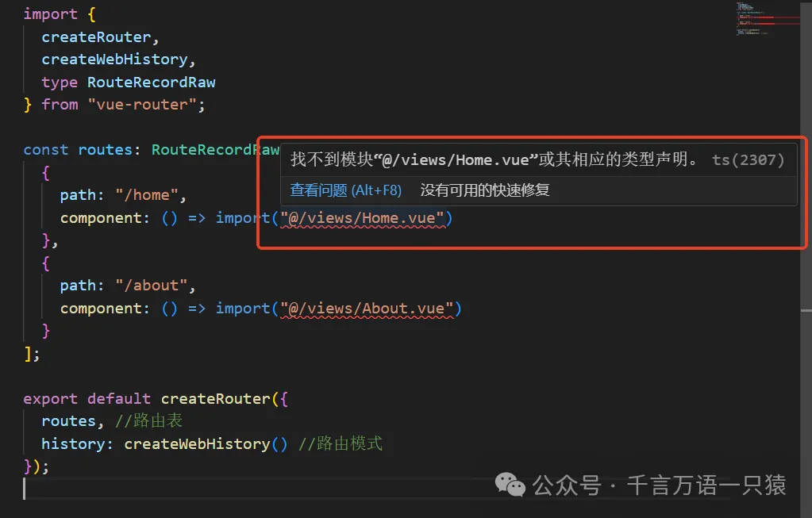Click the "/about" path string
The height and width of the screenshot is (518, 812).
tap(151, 285)
